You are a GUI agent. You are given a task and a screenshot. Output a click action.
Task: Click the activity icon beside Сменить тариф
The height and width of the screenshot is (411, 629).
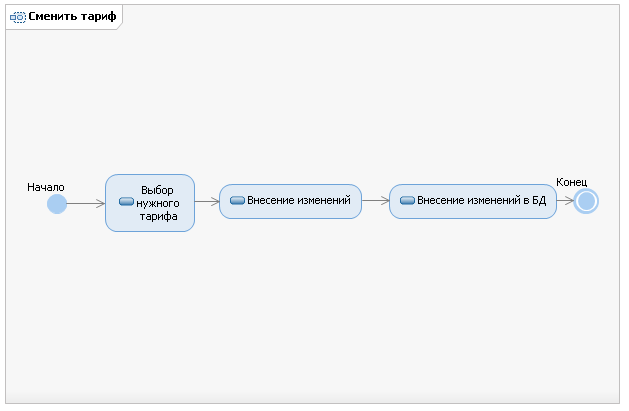(18, 17)
